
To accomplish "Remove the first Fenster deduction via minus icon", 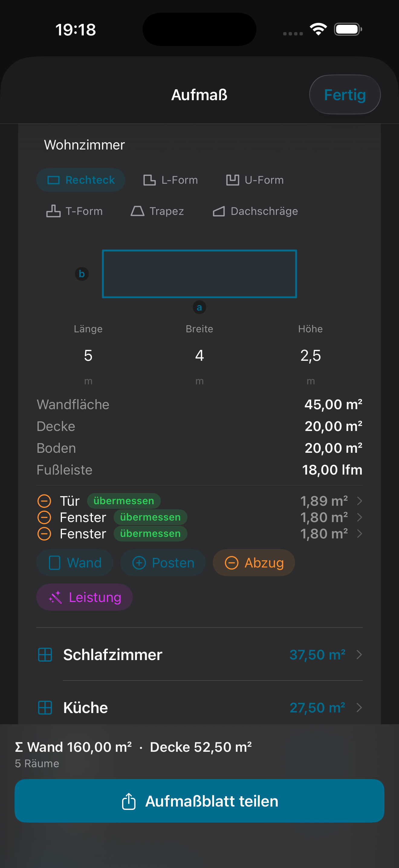I will 44,517.
